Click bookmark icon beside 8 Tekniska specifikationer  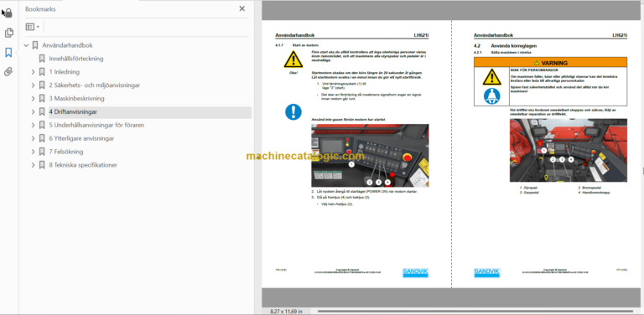42,165
